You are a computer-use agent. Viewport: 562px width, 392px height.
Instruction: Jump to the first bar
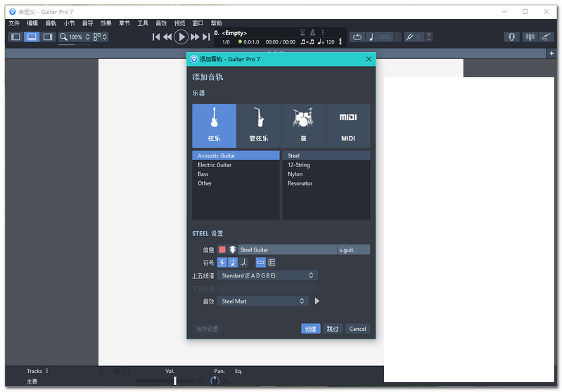pyautogui.click(x=156, y=37)
